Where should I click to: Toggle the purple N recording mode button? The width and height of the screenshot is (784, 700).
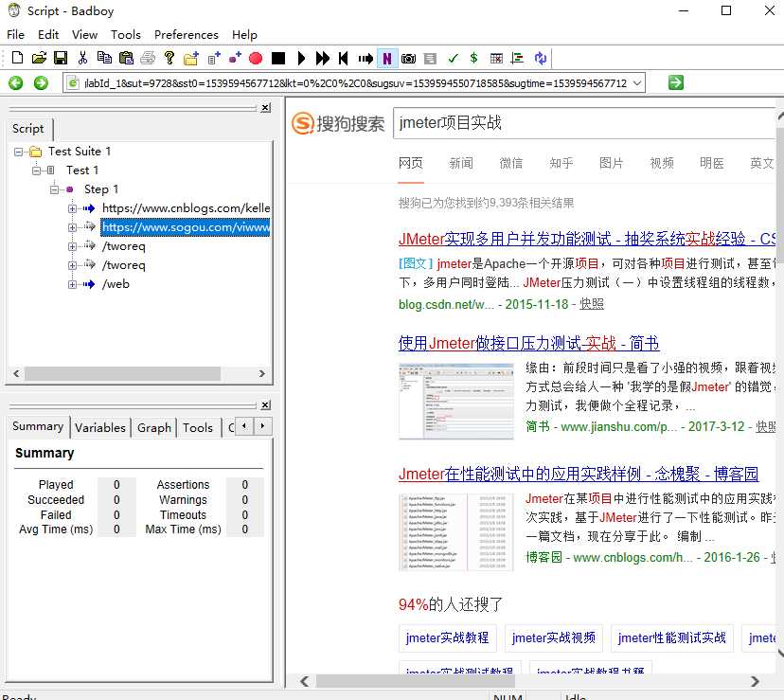coord(387,59)
